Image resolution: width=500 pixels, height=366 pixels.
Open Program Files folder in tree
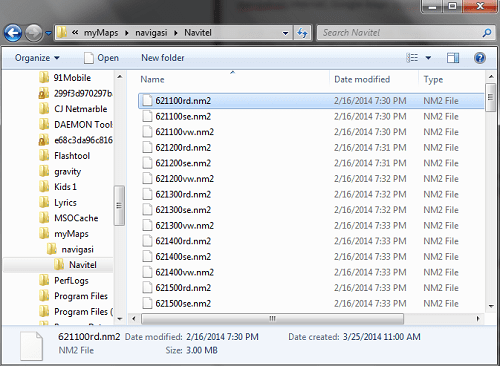73,296
